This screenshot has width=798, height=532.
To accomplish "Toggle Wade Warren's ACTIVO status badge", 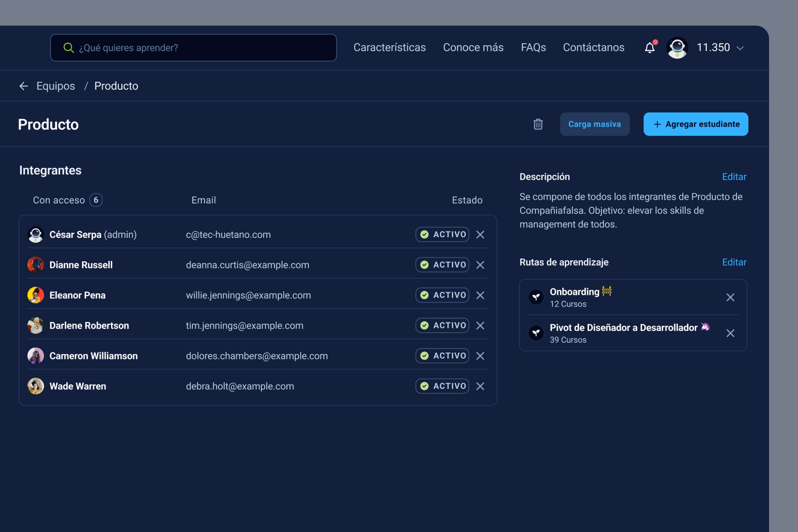I will 442,386.
